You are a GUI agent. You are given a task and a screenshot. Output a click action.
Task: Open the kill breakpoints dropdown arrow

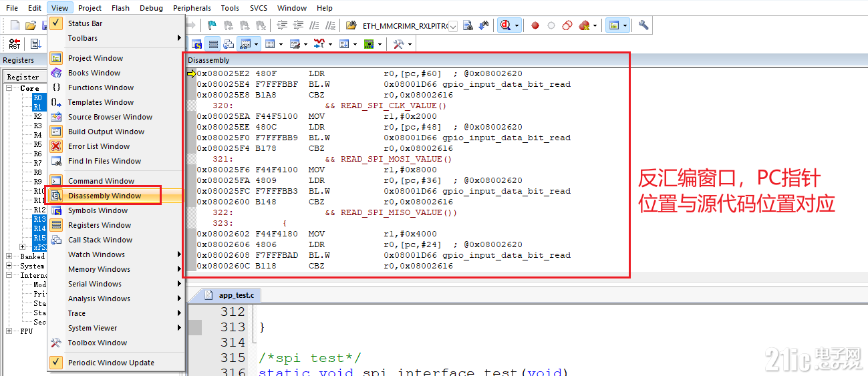coord(595,25)
